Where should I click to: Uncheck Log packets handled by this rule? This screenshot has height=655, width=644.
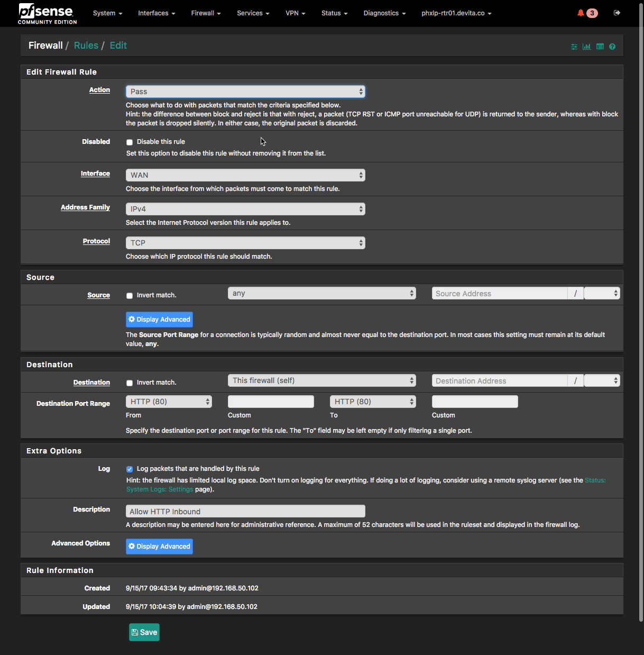click(x=130, y=469)
